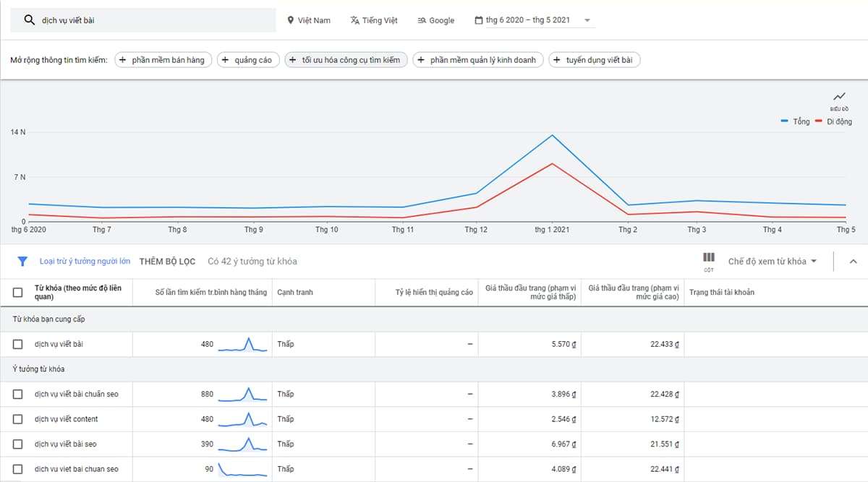The image size is (868, 482).
Task: Sort by high-range top of page bid column
Action: (x=634, y=292)
